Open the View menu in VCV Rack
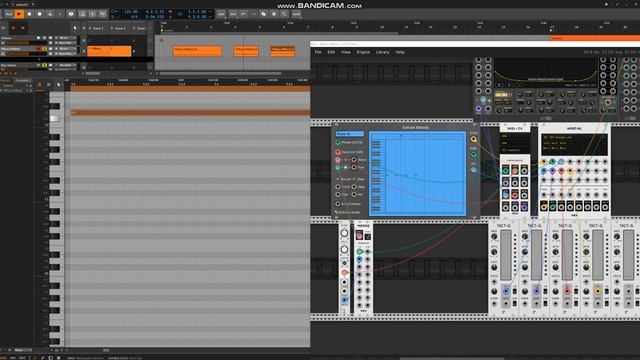Image resolution: width=640 pixels, height=360 pixels. click(x=346, y=52)
